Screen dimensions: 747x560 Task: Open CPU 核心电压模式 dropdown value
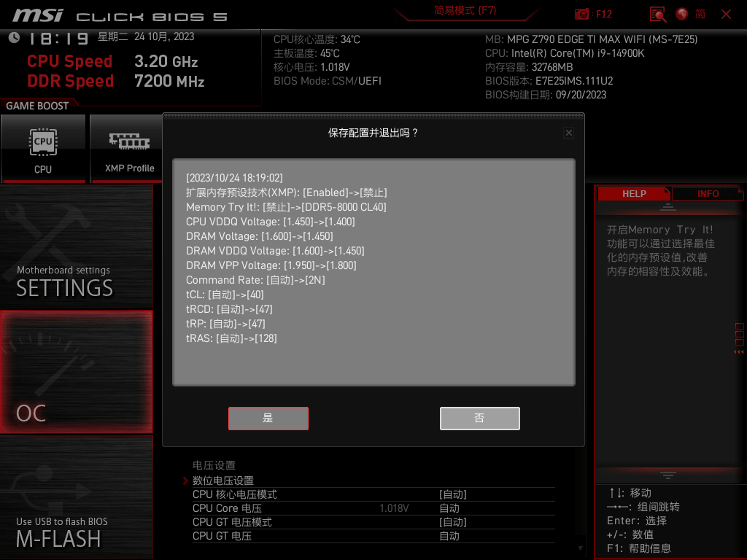452,494
